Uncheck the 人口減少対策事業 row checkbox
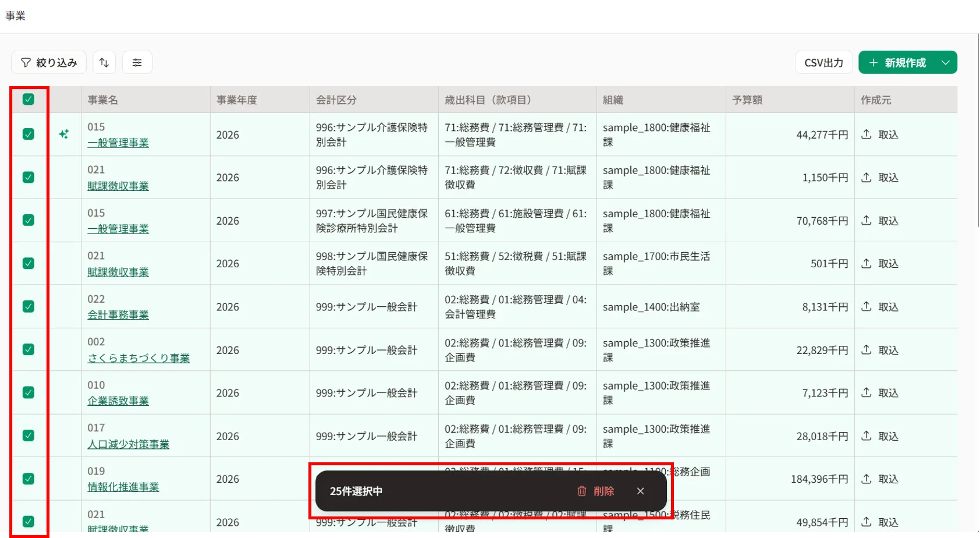The image size is (980, 538). (28, 436)
